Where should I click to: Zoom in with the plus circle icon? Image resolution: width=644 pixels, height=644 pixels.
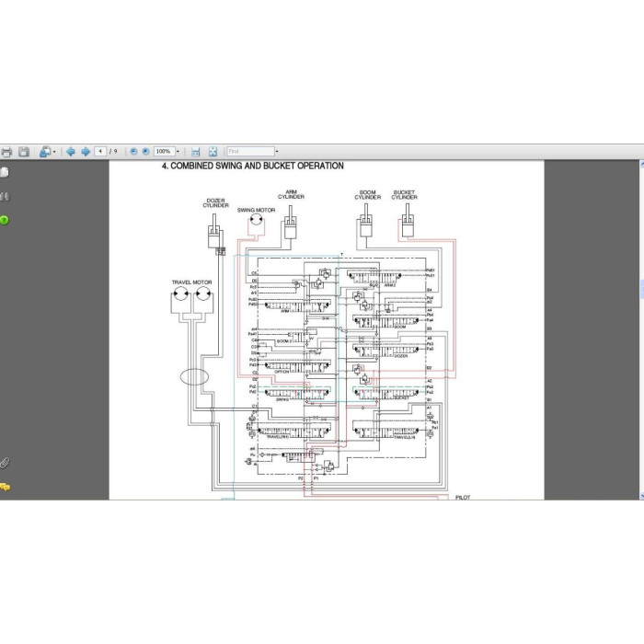click(x=145, y=152)
